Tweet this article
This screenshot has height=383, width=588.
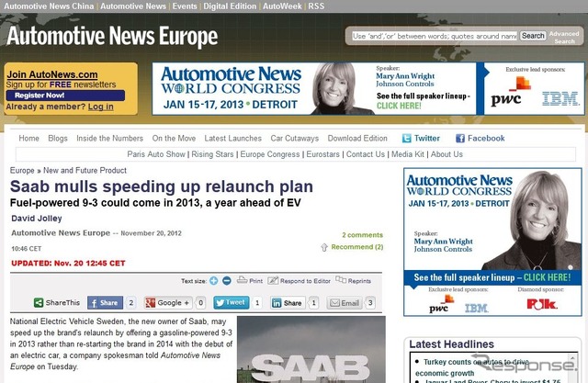click(231, 302)
